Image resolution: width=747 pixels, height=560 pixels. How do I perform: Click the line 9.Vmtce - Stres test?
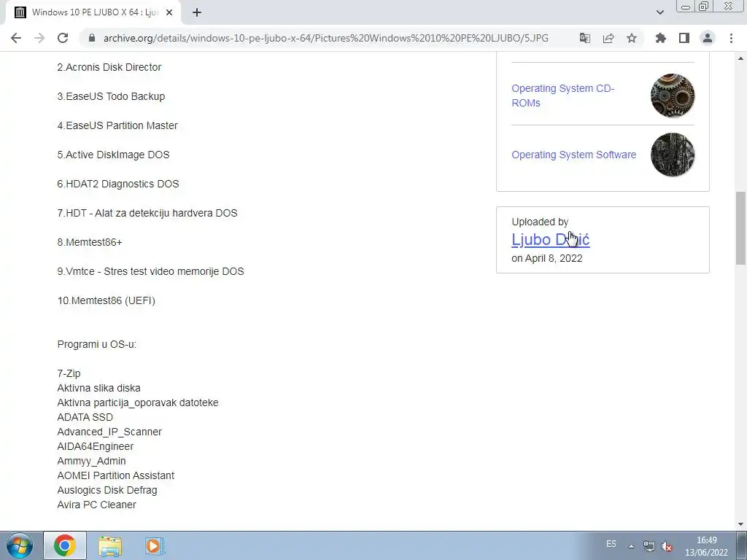point(150,271)
